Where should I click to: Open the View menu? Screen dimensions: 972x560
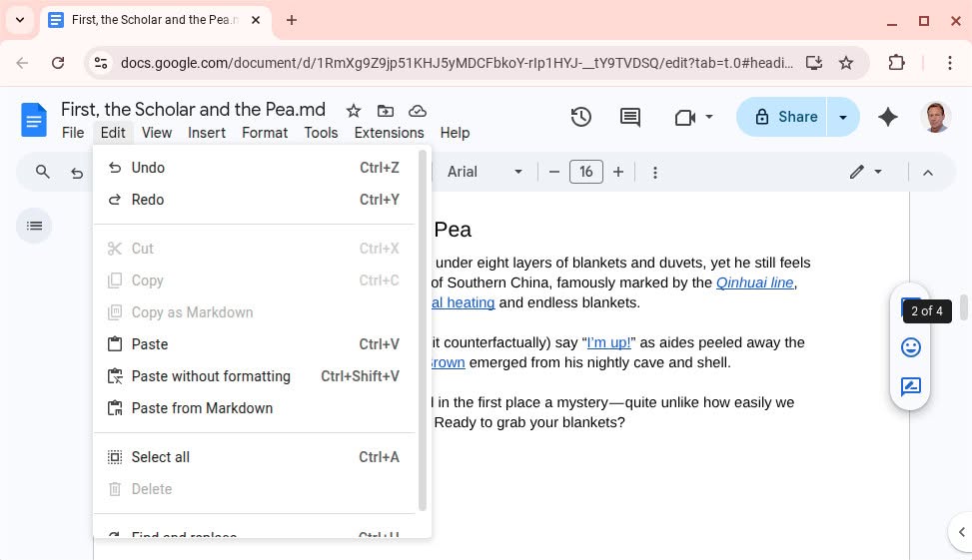[x=156, y=133]
